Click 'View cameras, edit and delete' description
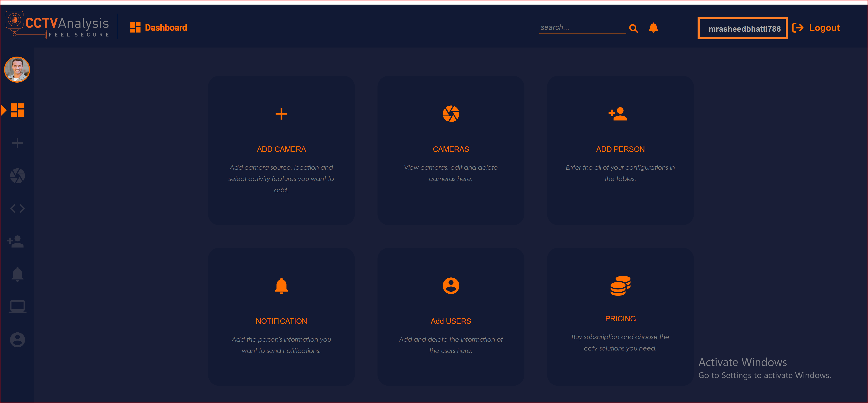This screenshot has width=868, height=403. pos(451,168)
